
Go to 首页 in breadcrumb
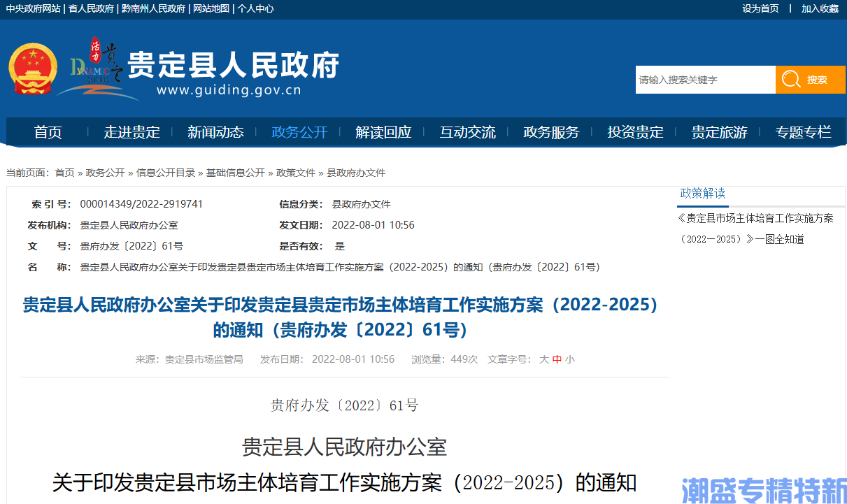pos(64,173)
